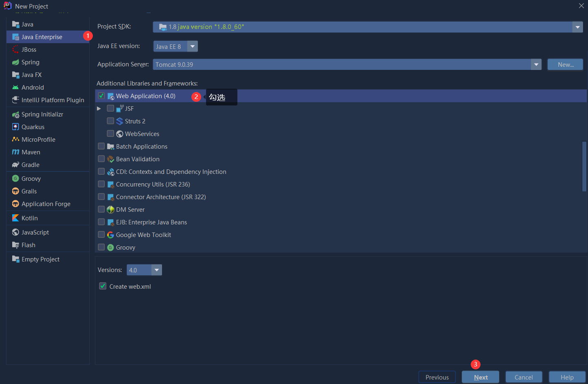This screenshot has width=588, height=384.
Task: Click the Empty Project folder icon
Action: pos(15,259)
